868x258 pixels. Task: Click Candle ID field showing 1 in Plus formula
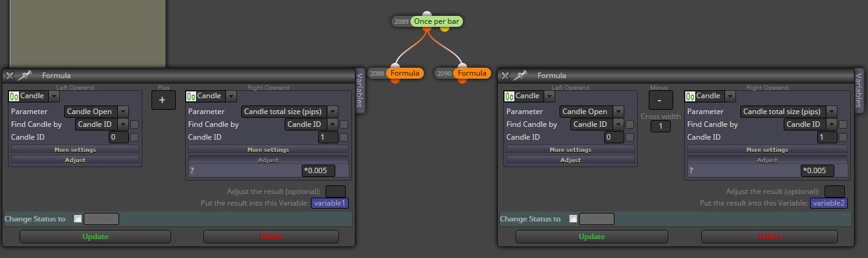tap(328, 137)
